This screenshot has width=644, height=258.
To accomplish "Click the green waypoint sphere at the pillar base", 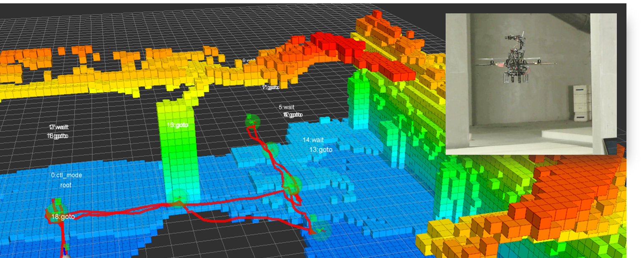I will click(x=179, y=198).
